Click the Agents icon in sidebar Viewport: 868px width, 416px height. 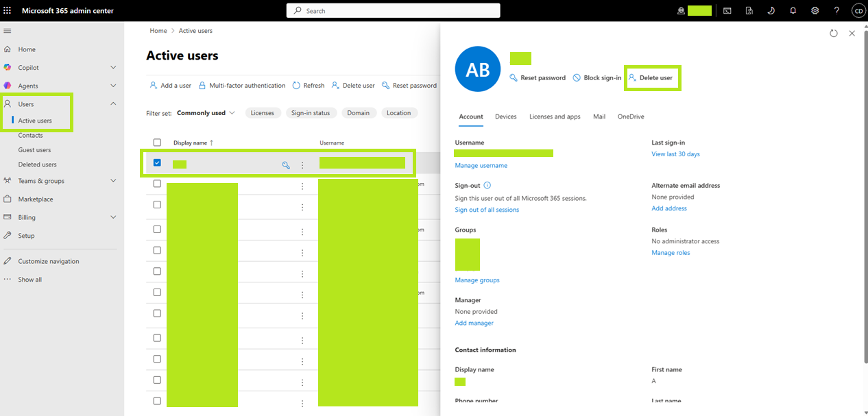tap(8, 86)
